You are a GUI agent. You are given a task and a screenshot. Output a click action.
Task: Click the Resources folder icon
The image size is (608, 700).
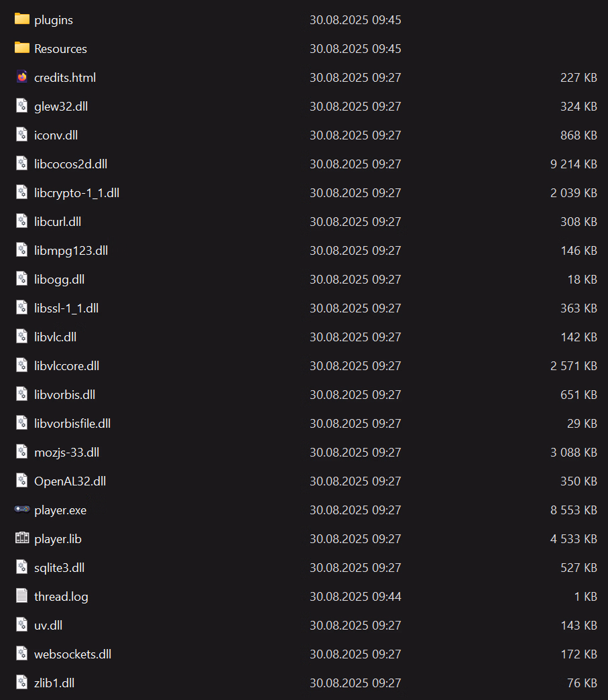pos(22,48)
